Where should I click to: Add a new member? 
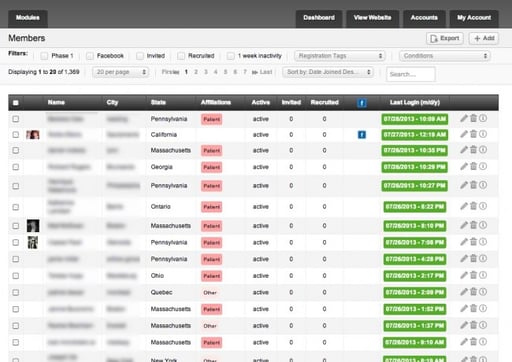(x=484, y=38)
